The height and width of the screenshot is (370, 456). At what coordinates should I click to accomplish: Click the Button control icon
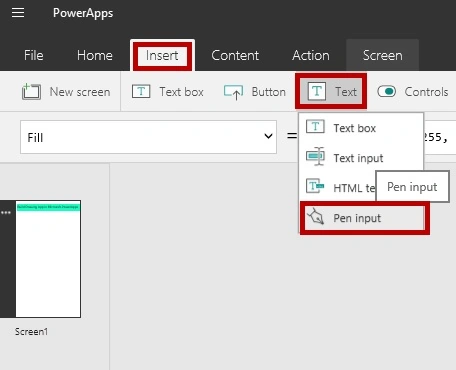(x=233, y=92)
